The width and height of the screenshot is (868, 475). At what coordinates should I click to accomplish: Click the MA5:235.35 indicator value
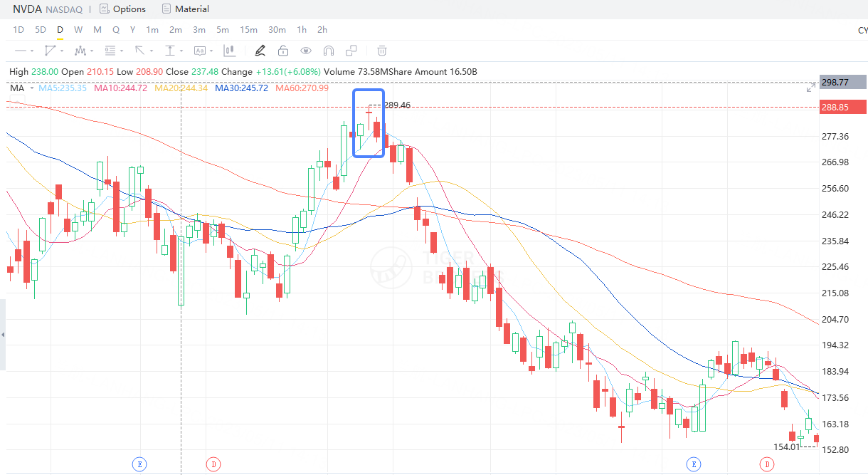(x=63, y=88)
